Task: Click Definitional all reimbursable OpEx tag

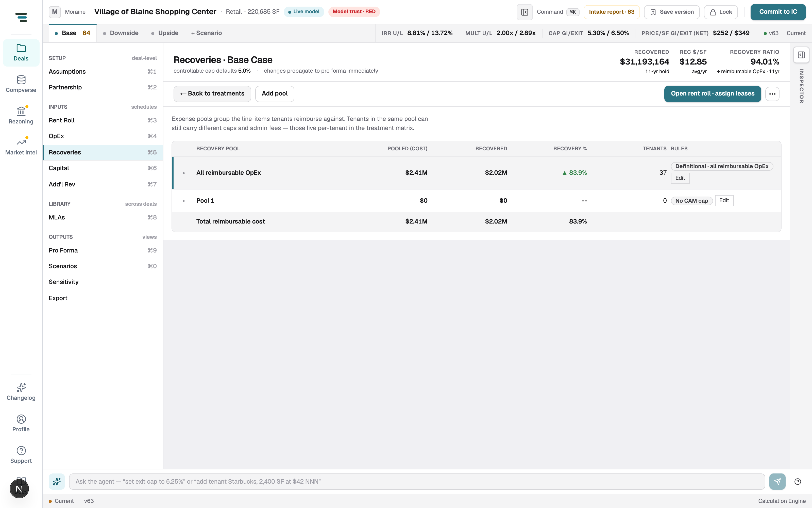Action: pyautogui.click(x=722, y=166)
